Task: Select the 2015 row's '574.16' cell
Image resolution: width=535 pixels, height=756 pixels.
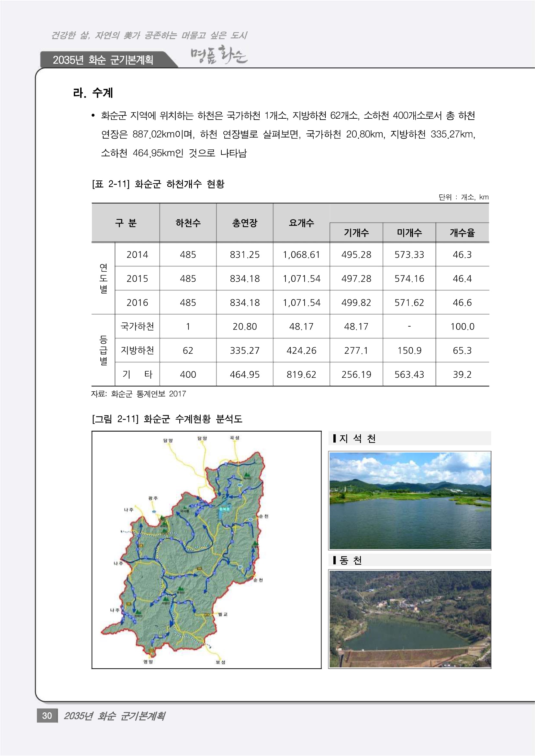Action: coord(409,278)
